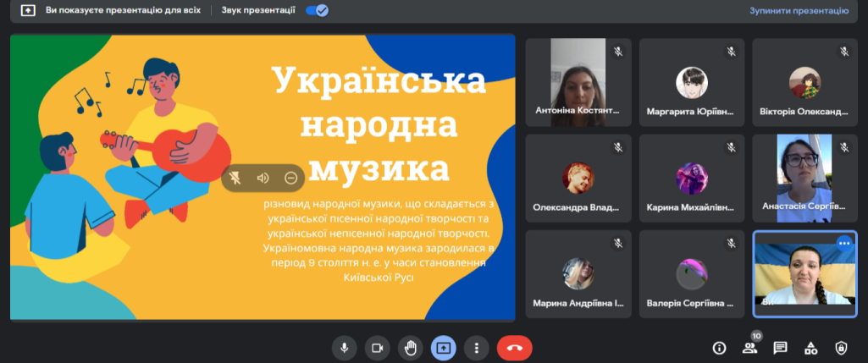This screenshot has height=363, width=868.
Task: Toggle the microphone in the bottom bar
Action: click(345, 347)
